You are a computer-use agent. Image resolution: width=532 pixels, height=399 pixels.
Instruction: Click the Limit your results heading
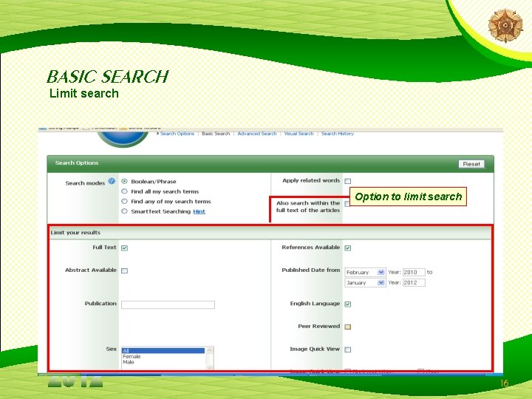coord(75,233)
